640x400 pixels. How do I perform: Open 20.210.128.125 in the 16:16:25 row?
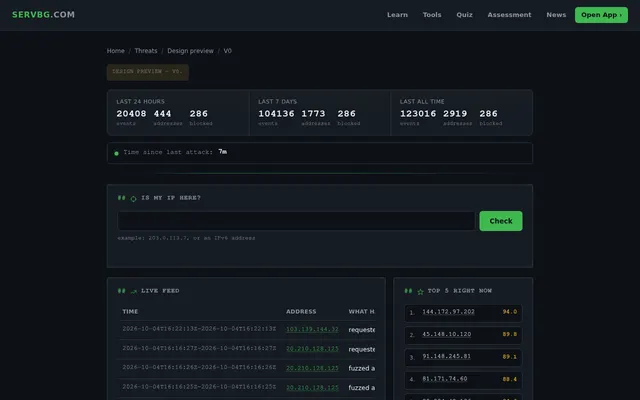point(312,388)
